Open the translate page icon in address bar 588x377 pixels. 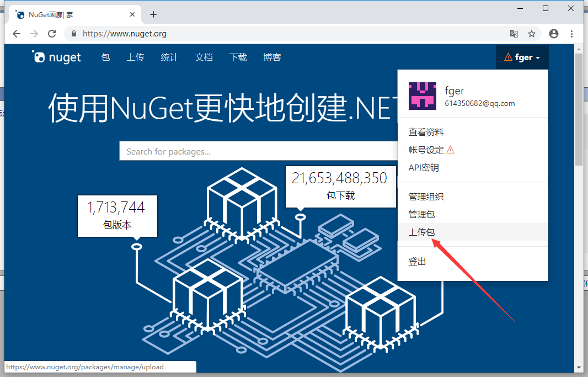pyautogui.click(x=514, y=34)
